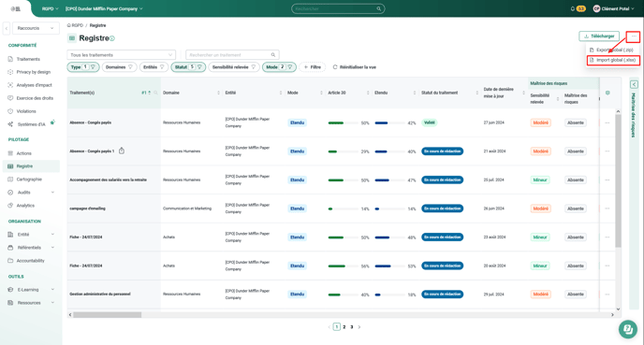Click clipboard icon beside Congés payés 1

click(x=122, y=151)
